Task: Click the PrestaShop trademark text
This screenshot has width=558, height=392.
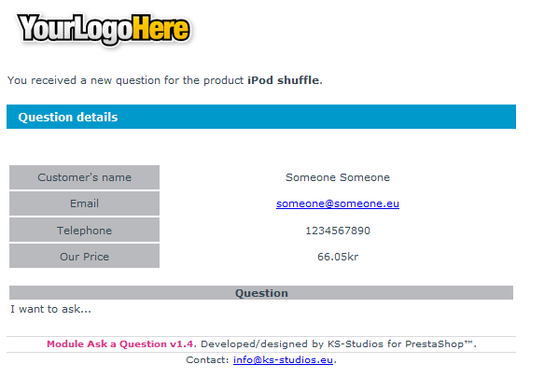Action: pos(439,344)
